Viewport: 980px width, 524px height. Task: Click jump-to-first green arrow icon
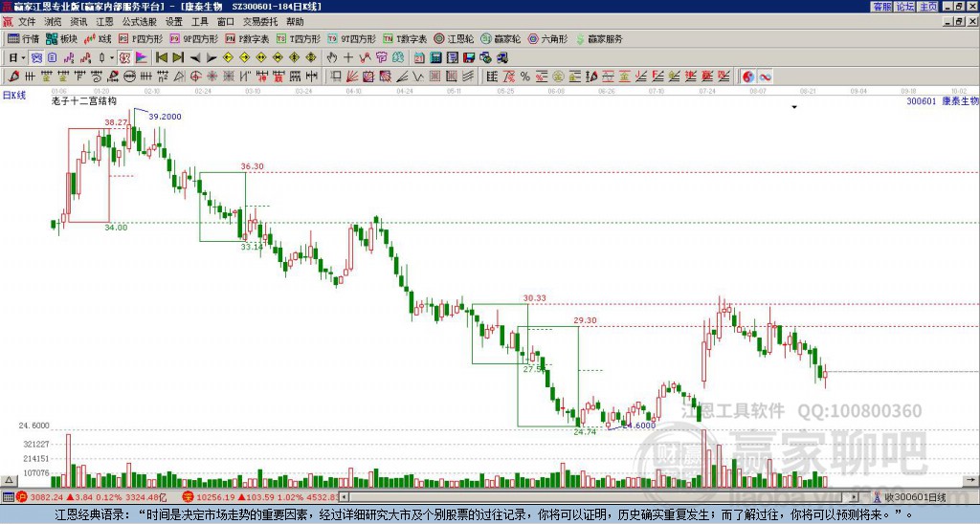click(x=161, y=58)
